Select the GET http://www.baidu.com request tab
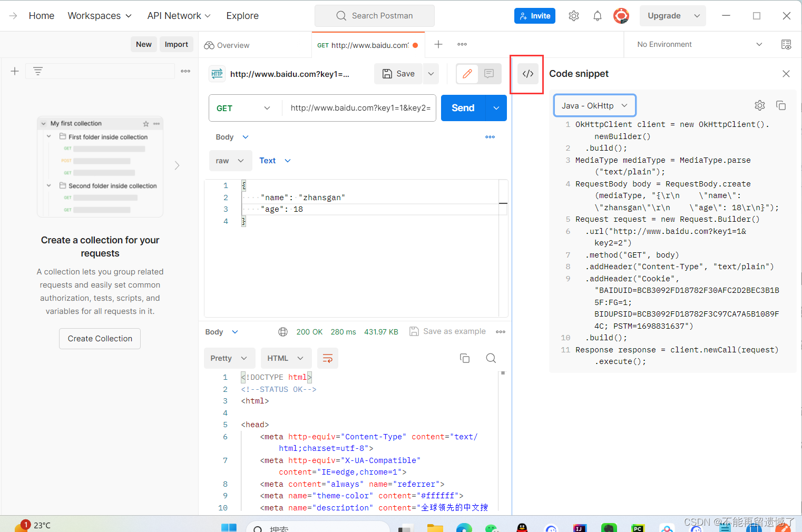The image size is (802, 532). pos(368,45)
